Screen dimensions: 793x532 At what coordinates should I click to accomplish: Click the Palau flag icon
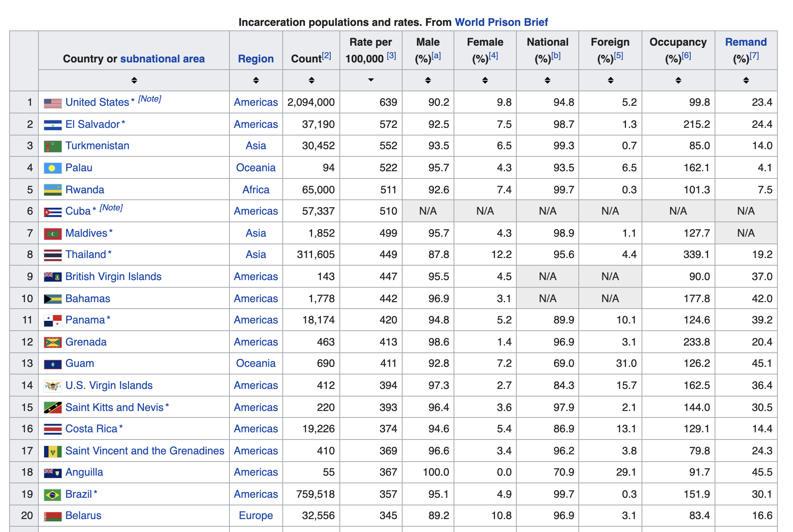[x=53, y=168]
